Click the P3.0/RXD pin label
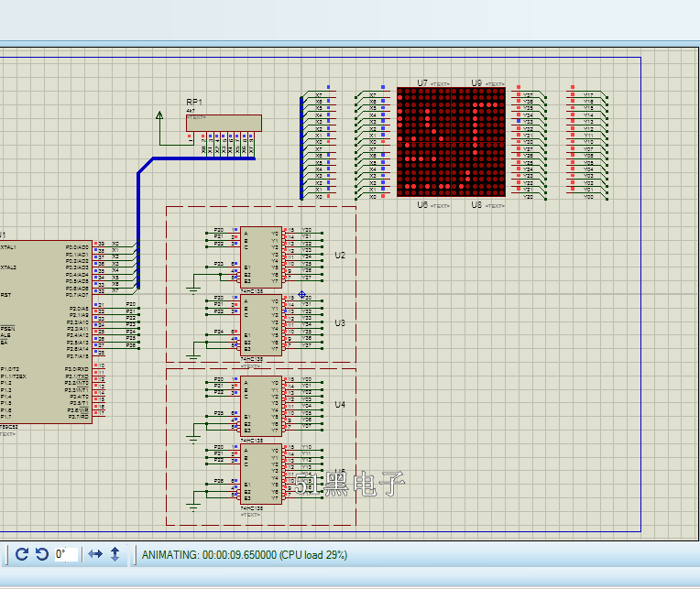Viewport: 700px width, 589px height. coord(77,369)
